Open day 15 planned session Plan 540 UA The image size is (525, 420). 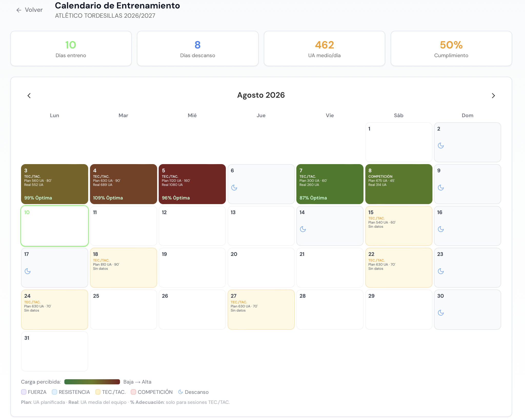point(399,226)
